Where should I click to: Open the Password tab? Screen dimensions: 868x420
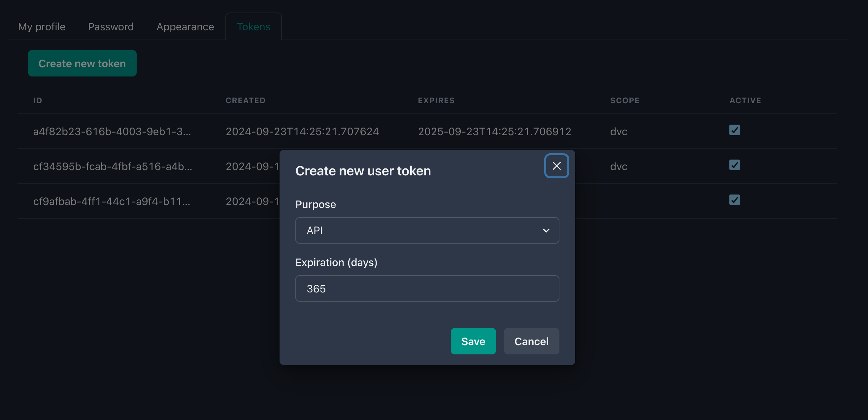(111, 27)
